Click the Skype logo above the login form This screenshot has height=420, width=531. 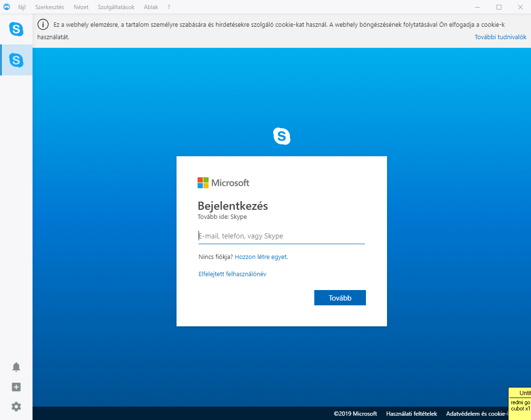pyautogui.click(x=282, y=136)
